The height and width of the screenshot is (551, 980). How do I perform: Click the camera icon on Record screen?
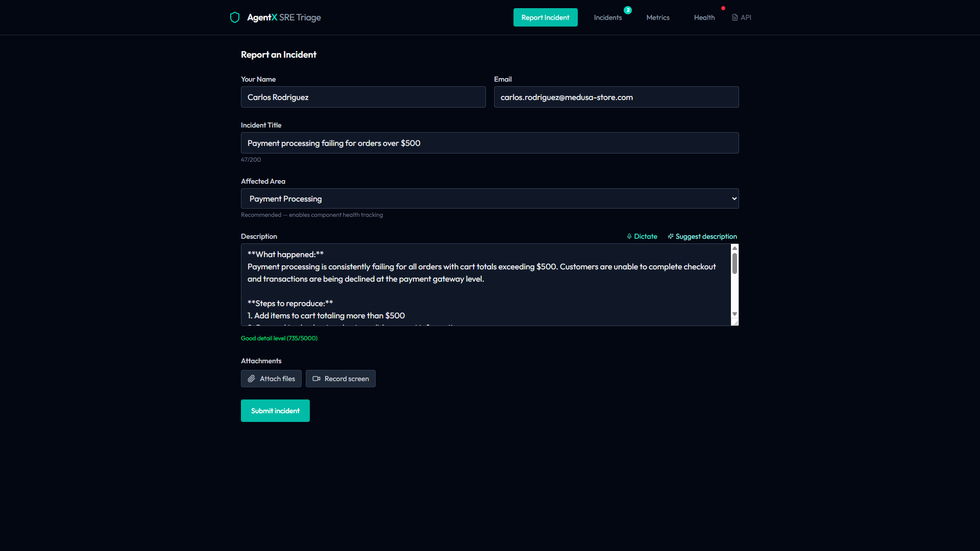[x=316, y=379]
